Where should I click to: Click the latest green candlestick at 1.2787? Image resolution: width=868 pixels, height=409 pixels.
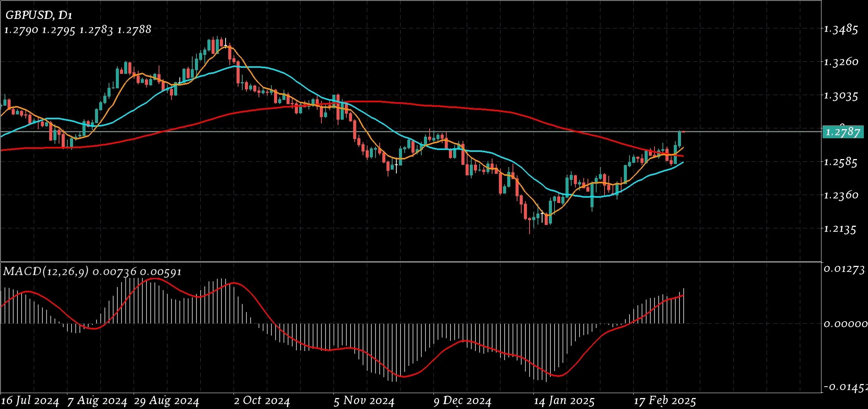[680, 139]
